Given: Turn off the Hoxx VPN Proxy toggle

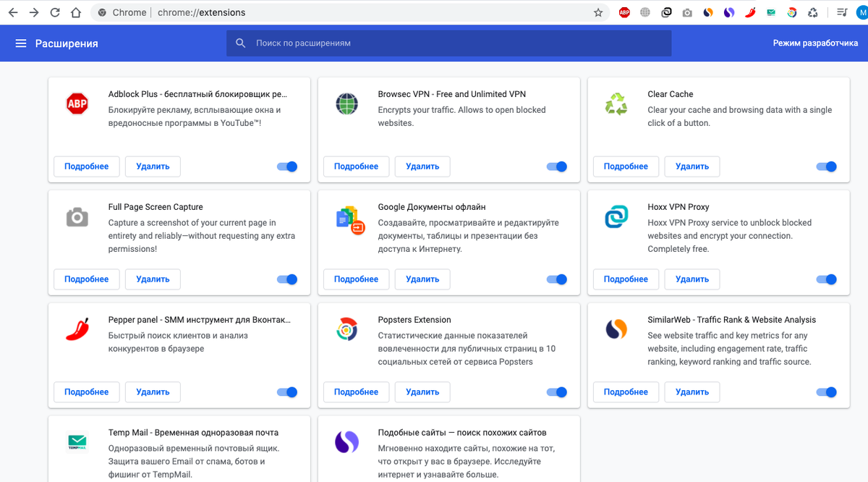Looking at the screenshot, I should pyautogui.click(x=827, y=279).
